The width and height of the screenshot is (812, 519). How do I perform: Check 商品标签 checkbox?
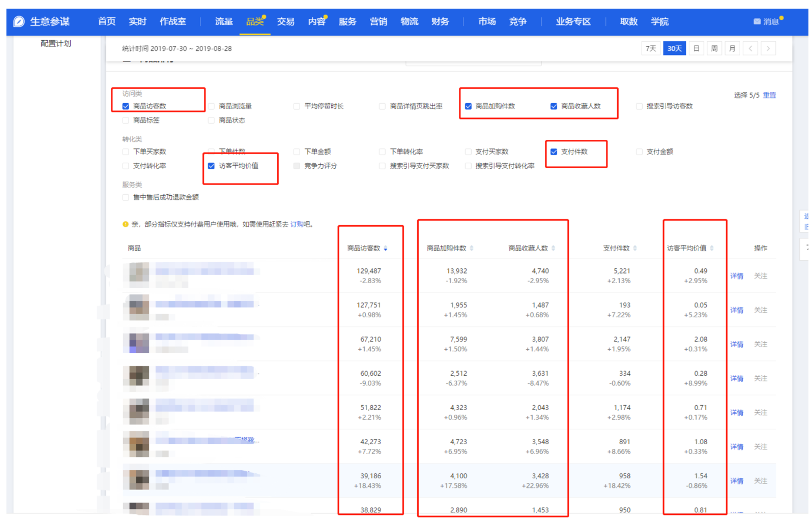tap(126, 120)
